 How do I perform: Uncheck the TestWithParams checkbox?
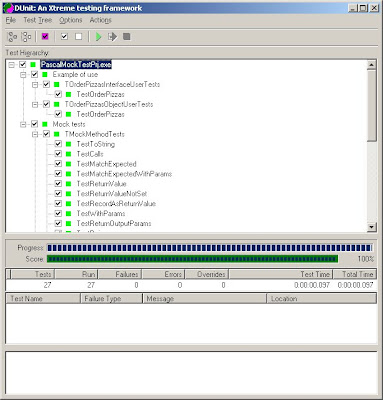tap(58, 213)
